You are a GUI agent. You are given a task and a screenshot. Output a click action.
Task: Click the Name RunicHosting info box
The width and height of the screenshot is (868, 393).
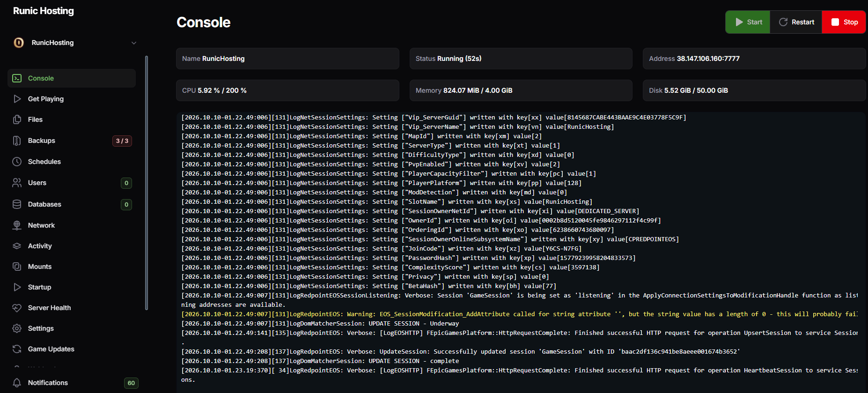[x=287, y=59]
